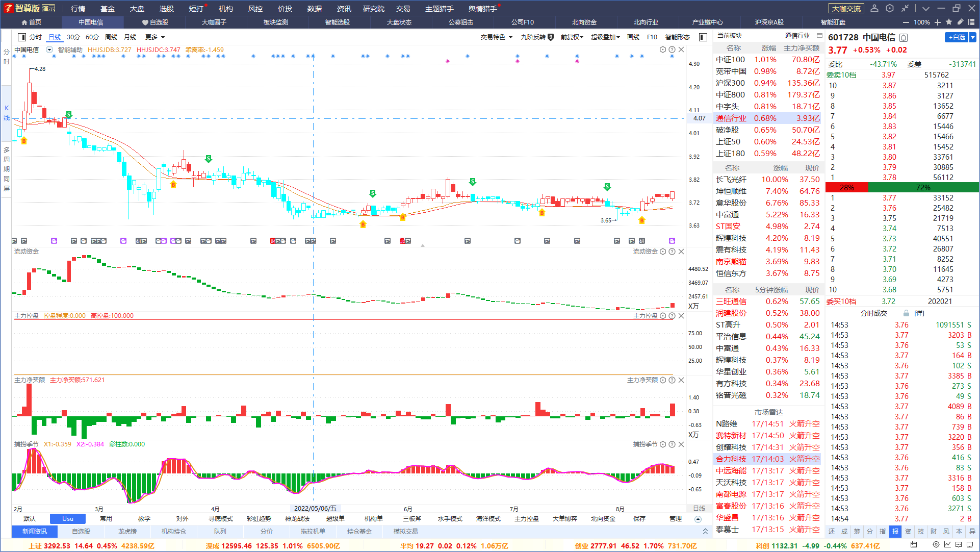Click the monitor screen icon in status bar
Image resolution: width=980 pixels, height=552 pixels.
[x=971, y=545]
